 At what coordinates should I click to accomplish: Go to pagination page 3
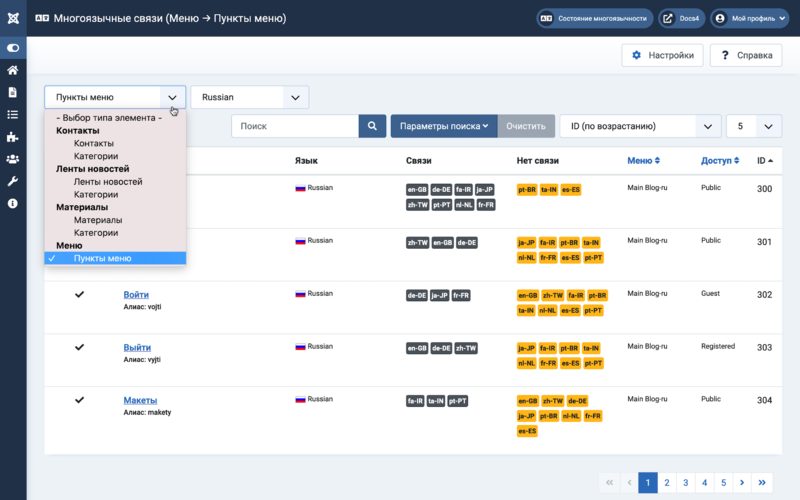pos(686,483)
